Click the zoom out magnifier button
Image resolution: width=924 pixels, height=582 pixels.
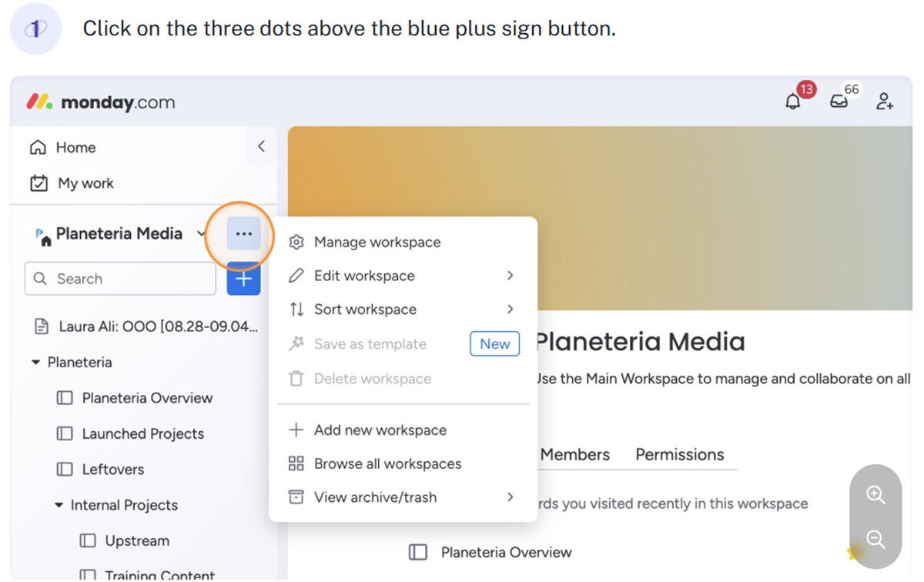[875, 539]
